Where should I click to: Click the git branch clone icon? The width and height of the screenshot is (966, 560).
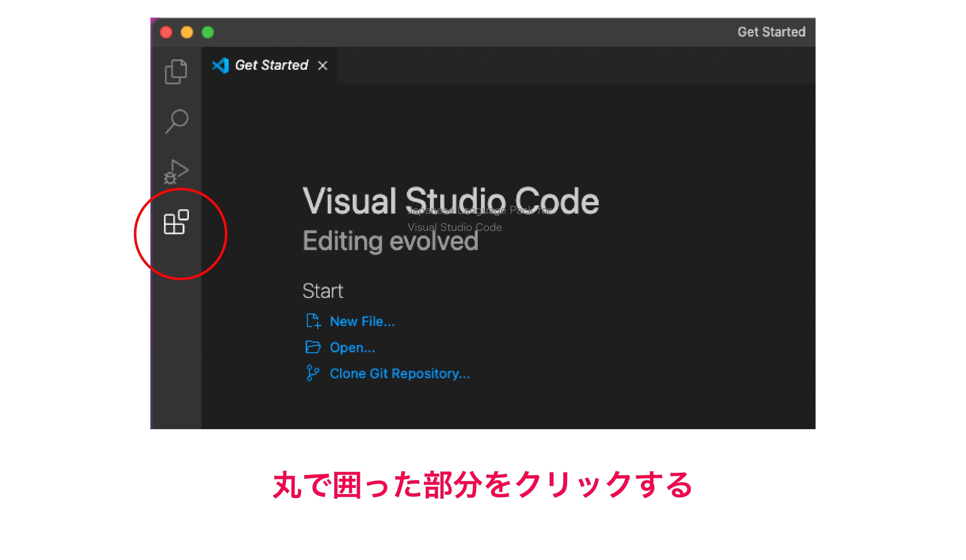pos(312,373)
